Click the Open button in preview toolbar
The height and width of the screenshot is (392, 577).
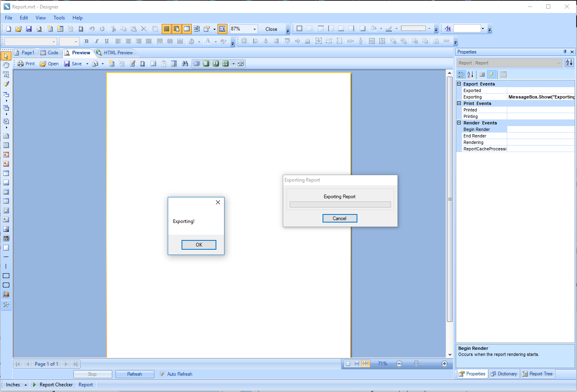click(49, 64)
